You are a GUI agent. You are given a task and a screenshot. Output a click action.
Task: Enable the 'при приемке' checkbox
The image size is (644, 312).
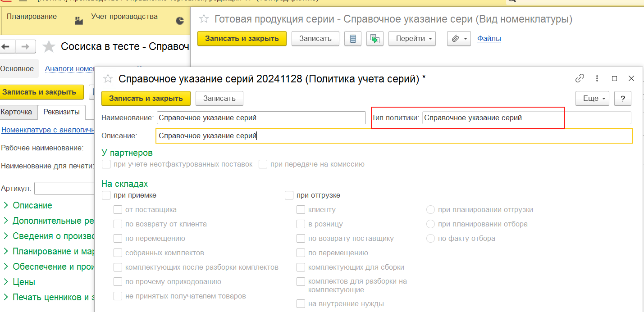106,195
